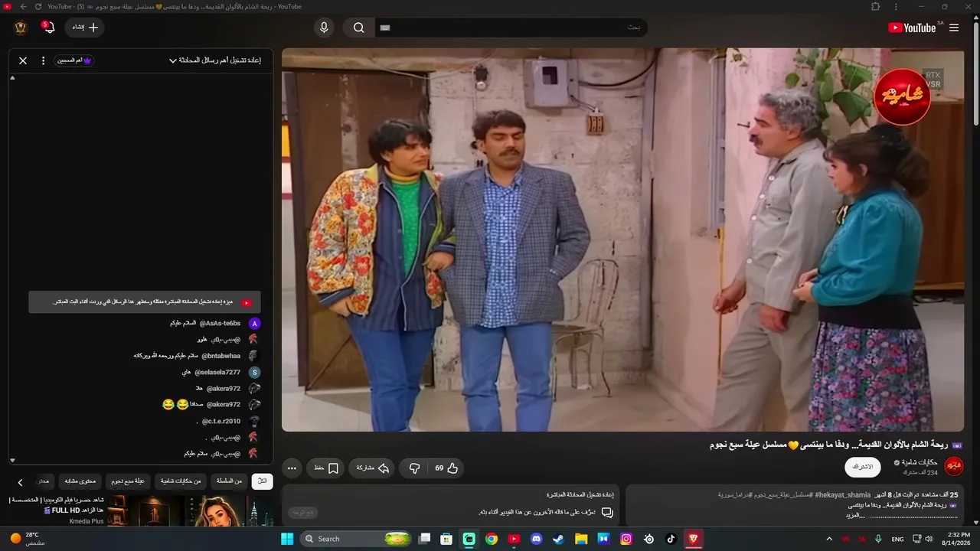
Task: Click the magnifier search button
Action: coord(358,28)
